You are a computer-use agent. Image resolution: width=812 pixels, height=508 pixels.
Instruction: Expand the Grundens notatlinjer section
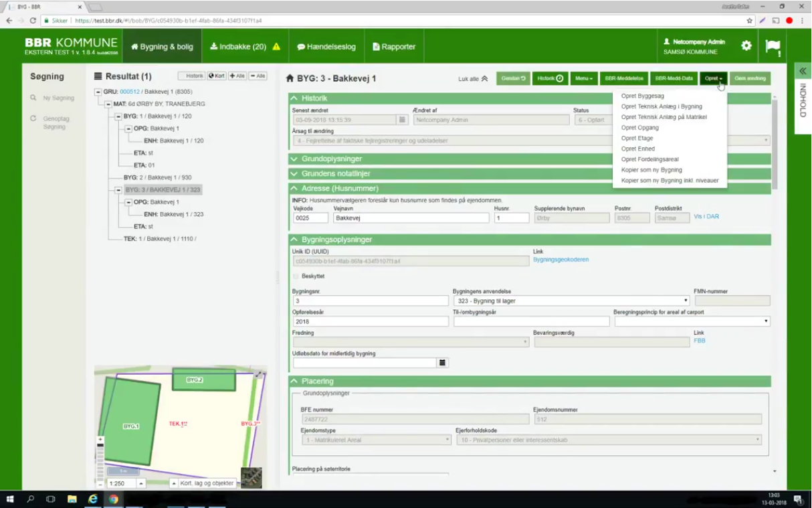pos(294,174)
